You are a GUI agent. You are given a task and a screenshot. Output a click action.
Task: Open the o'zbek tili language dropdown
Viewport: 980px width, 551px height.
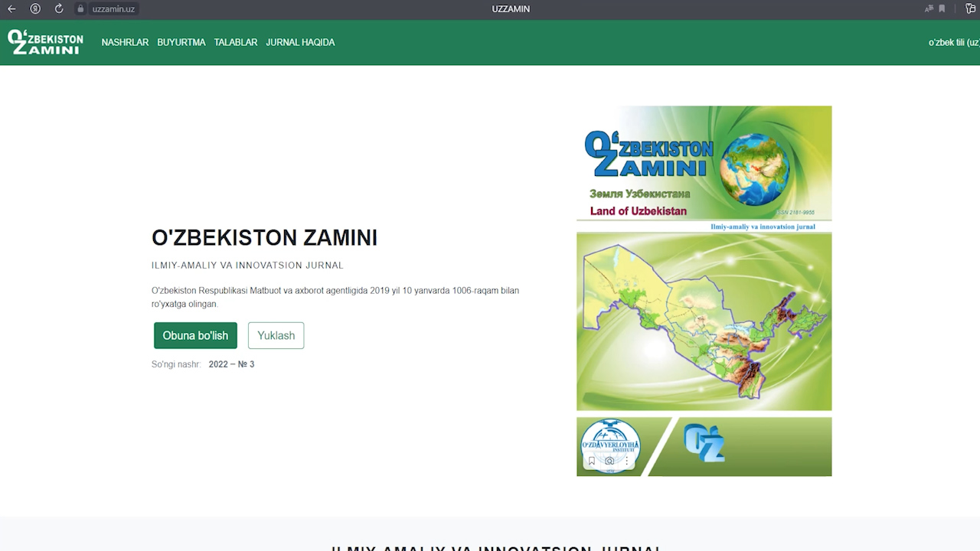[953, 43]
